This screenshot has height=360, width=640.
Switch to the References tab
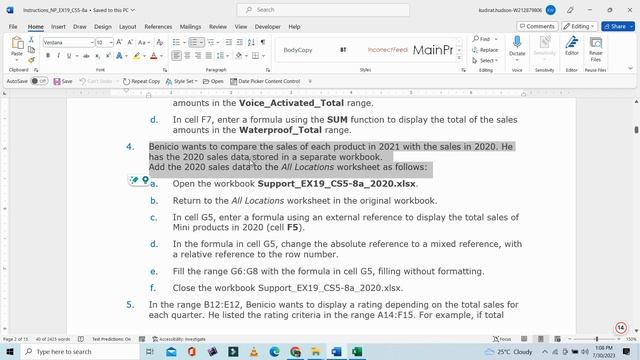[x=158, y=27]
